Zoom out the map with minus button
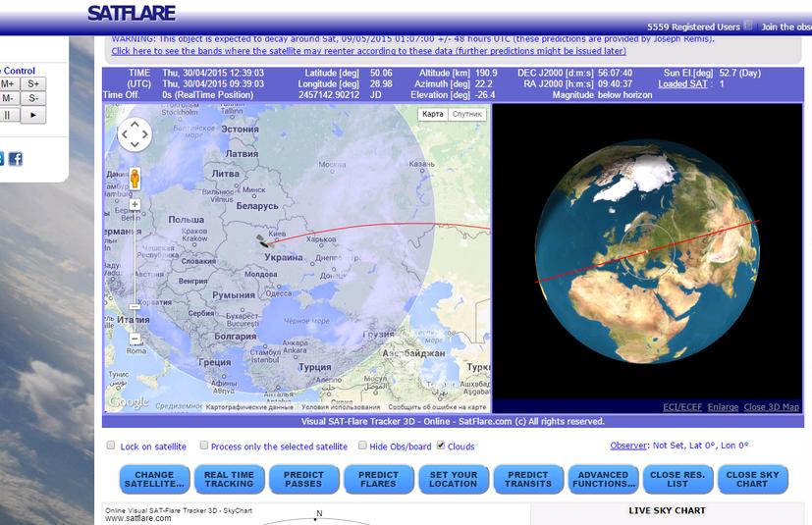 [x=135, y=339]
